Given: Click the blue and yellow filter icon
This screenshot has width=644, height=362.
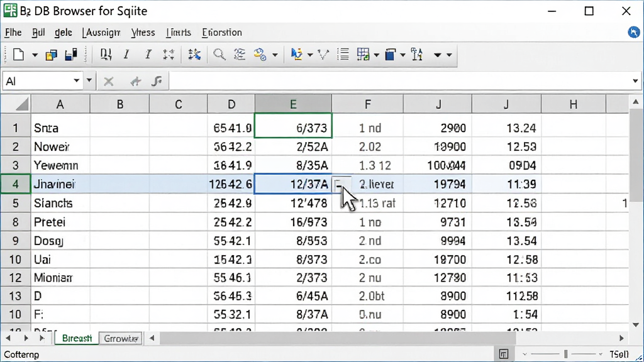Looking at the screenshot, I should coord(297,55).
